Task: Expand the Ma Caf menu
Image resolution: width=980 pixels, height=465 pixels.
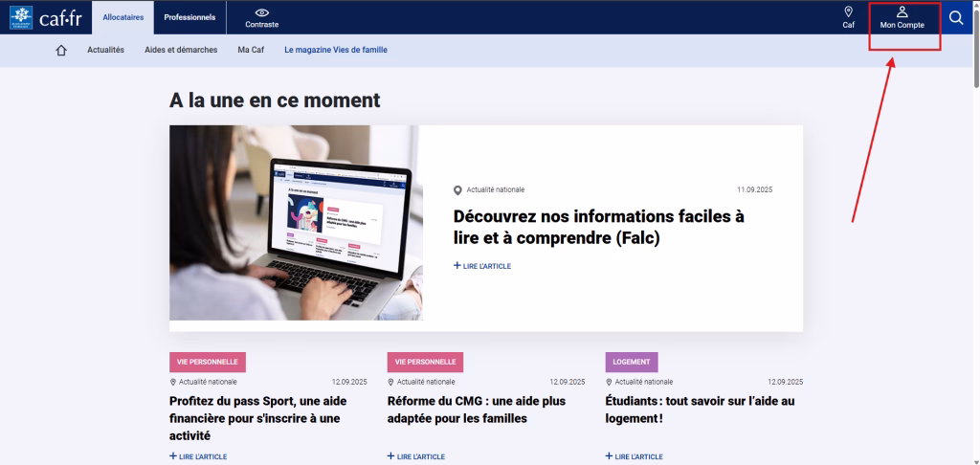Action: click(x=251, y=50)
